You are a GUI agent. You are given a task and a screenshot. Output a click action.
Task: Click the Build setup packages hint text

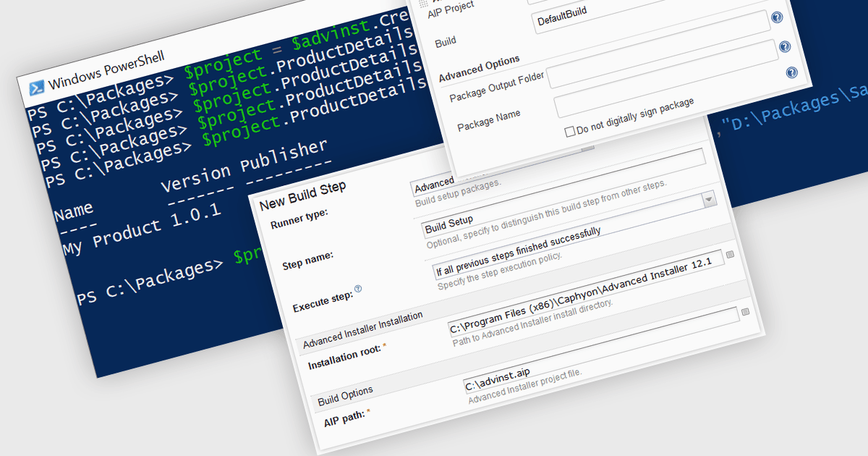pyautogui.click(x=459, y=193)
